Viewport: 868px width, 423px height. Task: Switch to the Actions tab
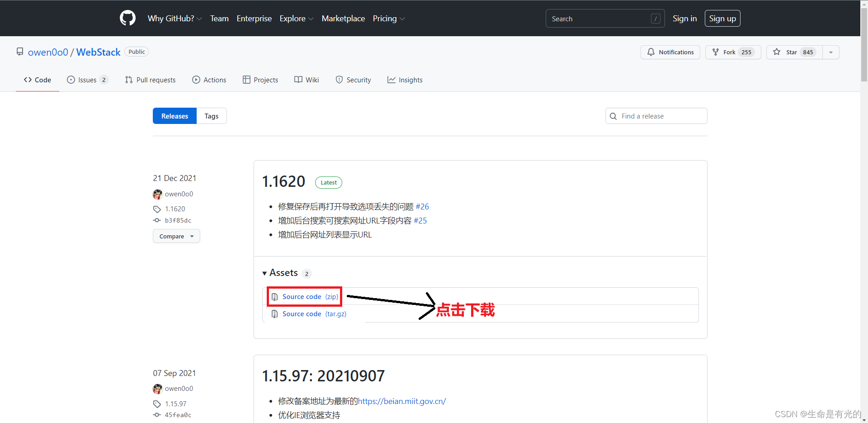coord(209,80)
